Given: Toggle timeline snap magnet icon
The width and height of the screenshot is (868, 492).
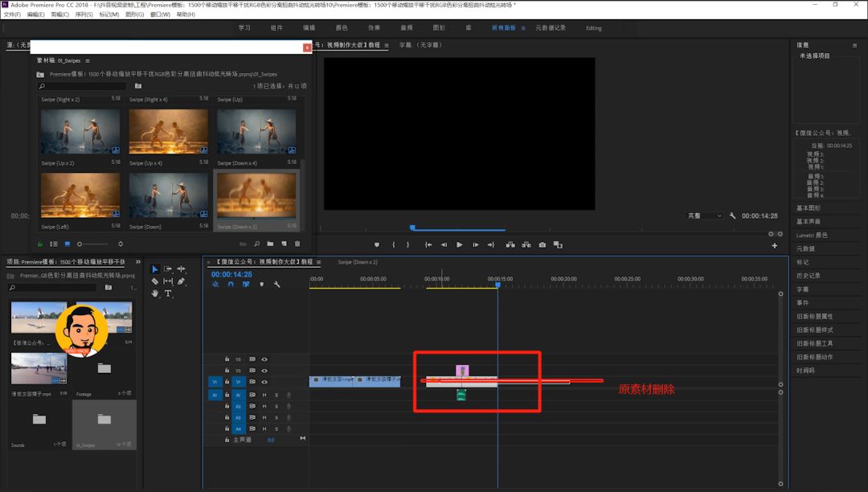Looking at the screenshot, I should point(231,285).
